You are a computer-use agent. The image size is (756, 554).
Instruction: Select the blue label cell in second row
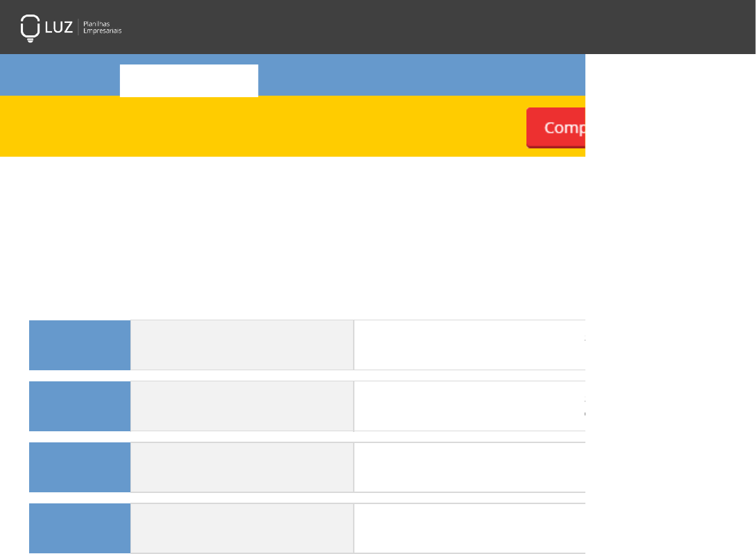click(x=80, y=406)
